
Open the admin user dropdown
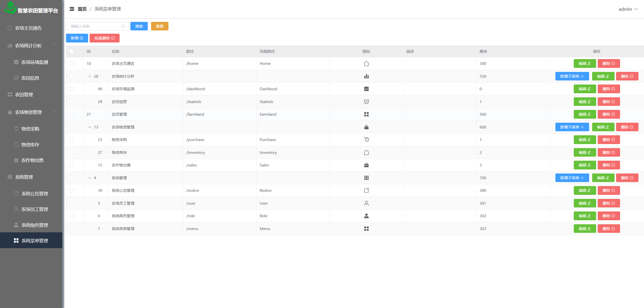(628, 9)
